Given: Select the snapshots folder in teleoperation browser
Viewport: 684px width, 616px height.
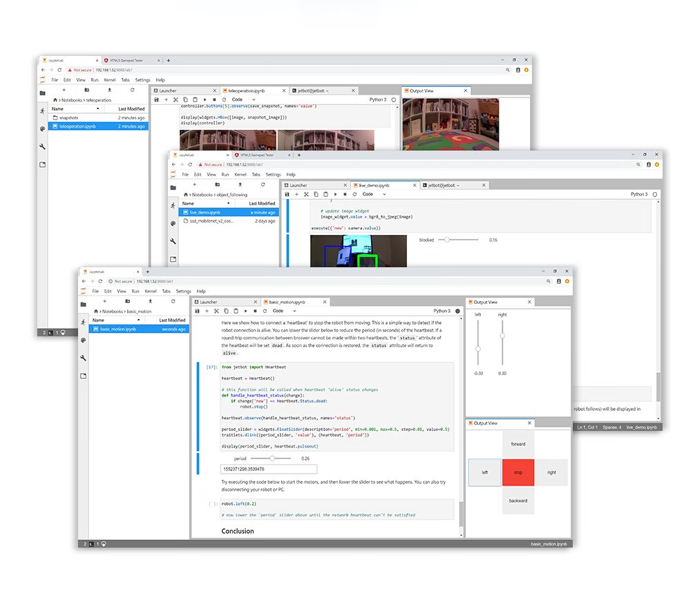Looking at the screenshot, I should point(99,117).
